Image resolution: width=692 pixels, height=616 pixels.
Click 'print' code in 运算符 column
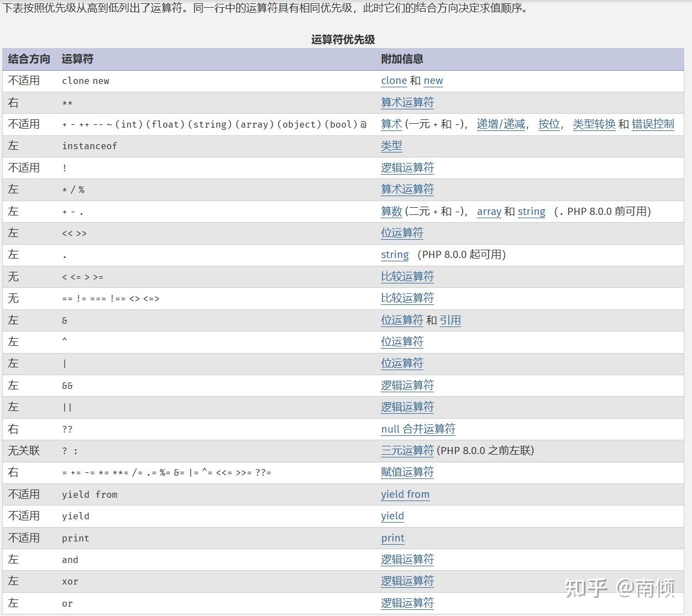(x=76, y=538)
